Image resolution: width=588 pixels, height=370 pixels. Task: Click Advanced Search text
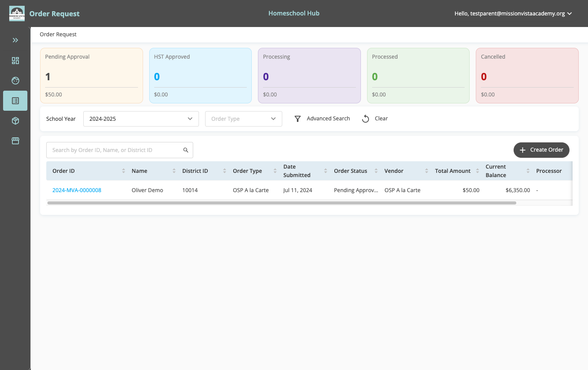tap(329, 118)
